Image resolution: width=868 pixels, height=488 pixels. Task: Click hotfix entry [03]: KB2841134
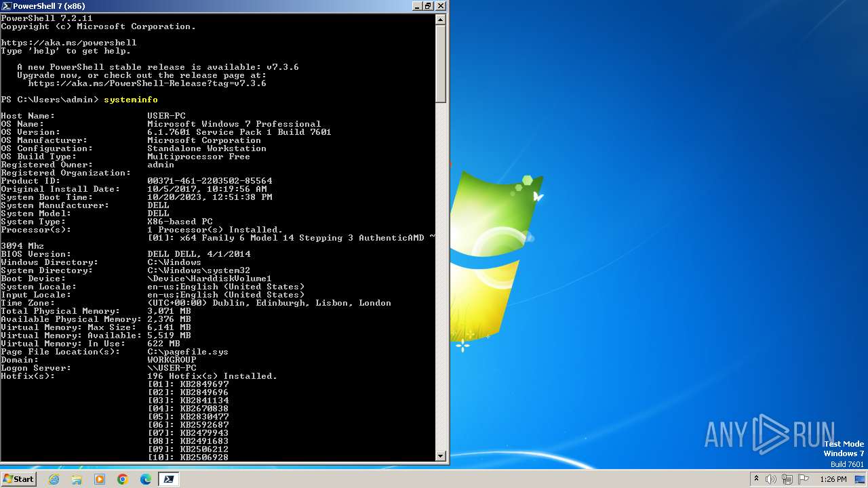(x=188, y=401)
